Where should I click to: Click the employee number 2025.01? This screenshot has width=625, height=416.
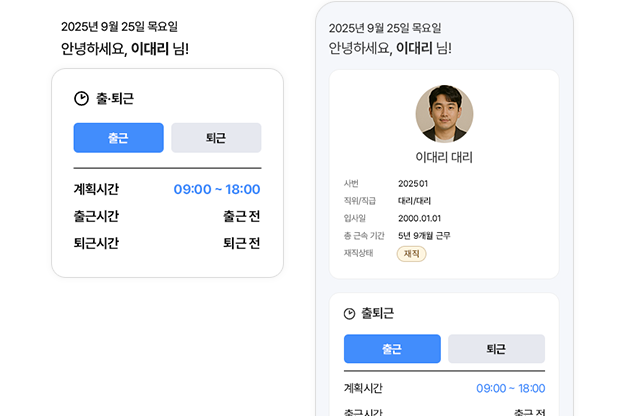pyautogui.click(x=413, y=184)
